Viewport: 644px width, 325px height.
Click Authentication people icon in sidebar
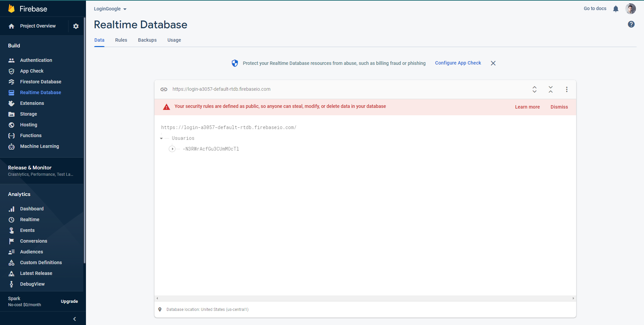tap(11, 60)
